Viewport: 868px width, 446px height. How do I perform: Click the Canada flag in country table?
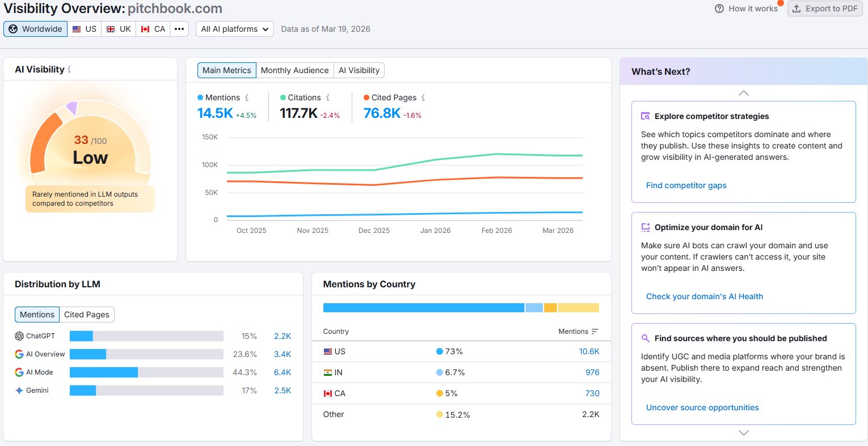coord(328,393)
